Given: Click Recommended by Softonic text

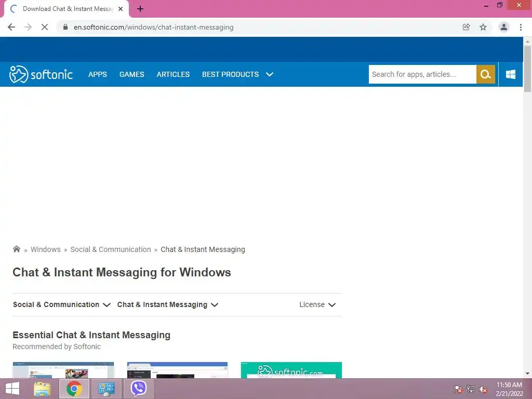Looking at the screenshot, I should [x=57, y=347].
